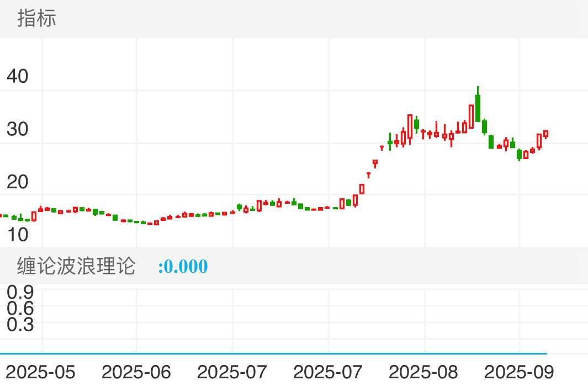Click the 2025-06 date label
588x391 pixels.
(136, 372)
